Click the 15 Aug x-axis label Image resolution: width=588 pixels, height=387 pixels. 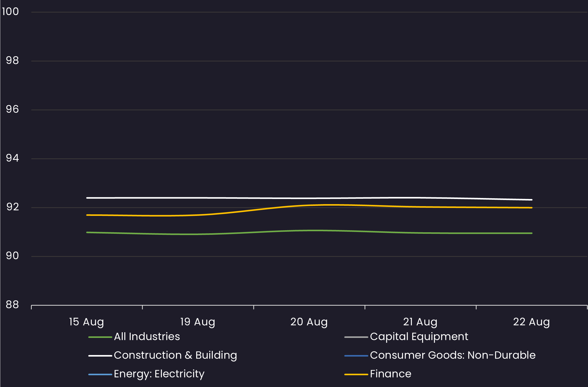coord(86,322)
